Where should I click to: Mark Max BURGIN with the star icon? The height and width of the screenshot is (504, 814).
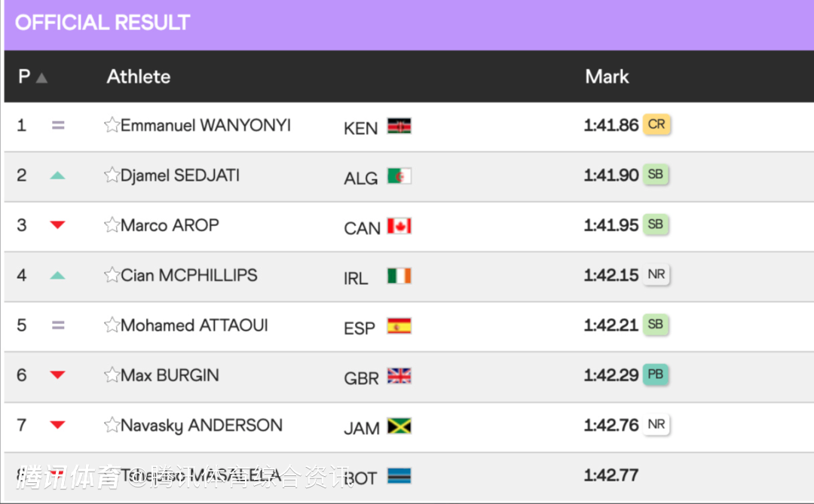pyautogui.click(x=112, y=375)
